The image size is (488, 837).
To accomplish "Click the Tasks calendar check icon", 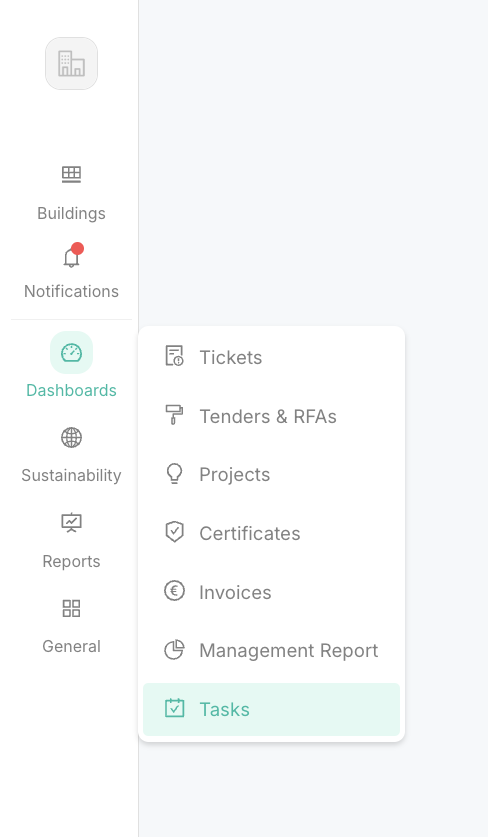I will [x=174, y=708].
